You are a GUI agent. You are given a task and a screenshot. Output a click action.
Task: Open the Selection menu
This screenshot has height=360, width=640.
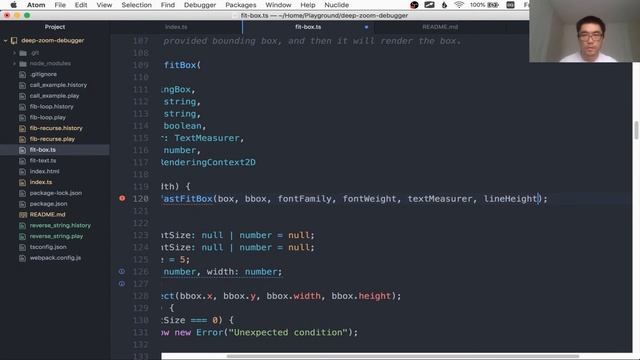tap(136, 5)
